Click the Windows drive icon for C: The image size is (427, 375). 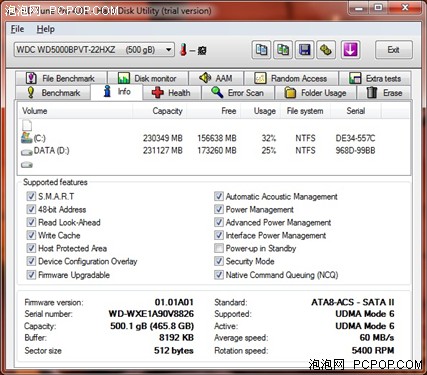coord(27,138)
